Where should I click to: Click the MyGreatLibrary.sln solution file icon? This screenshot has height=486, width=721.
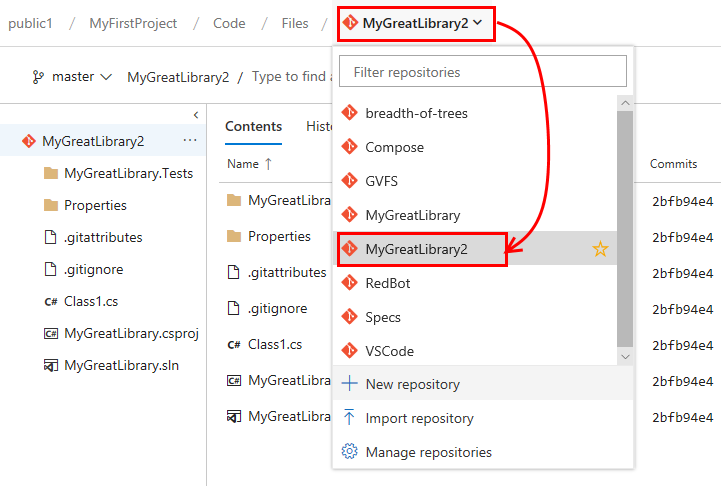point(51,365)
